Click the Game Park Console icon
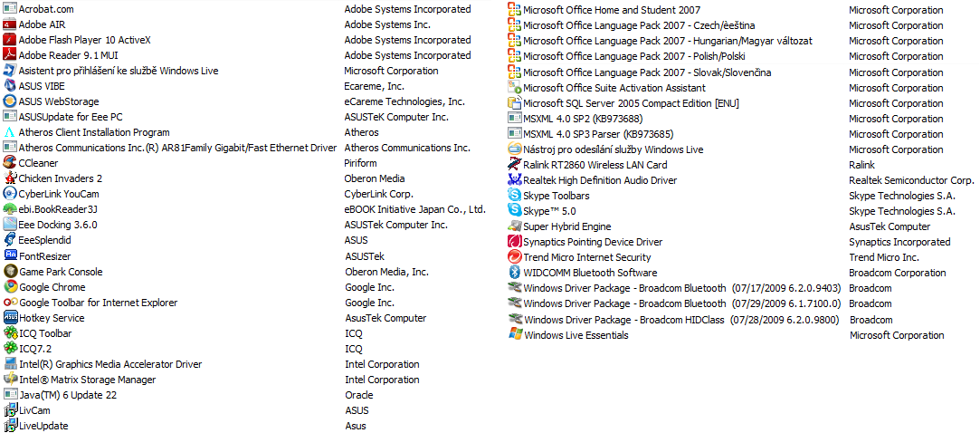Screen dimensions: 980x433 [x=9, y=272]
